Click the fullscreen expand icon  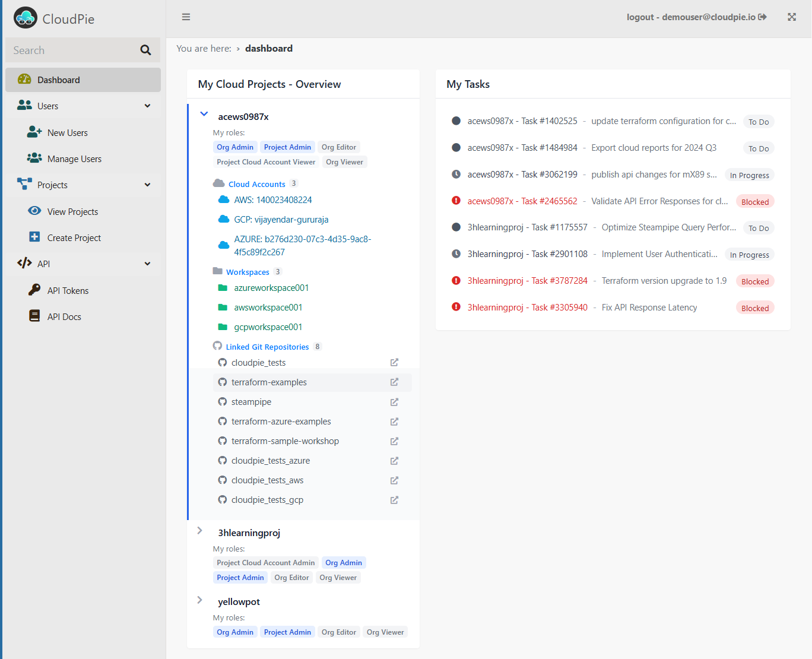pos(792,17)
